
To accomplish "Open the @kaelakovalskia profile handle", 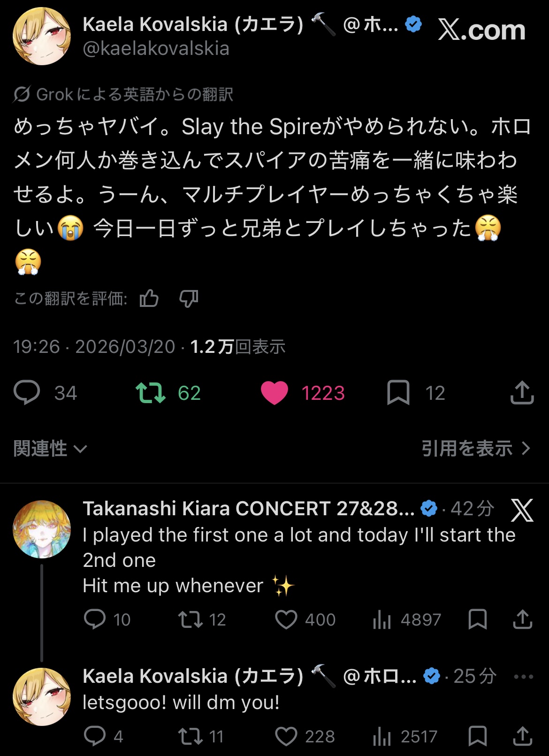I will click(156, 49).
